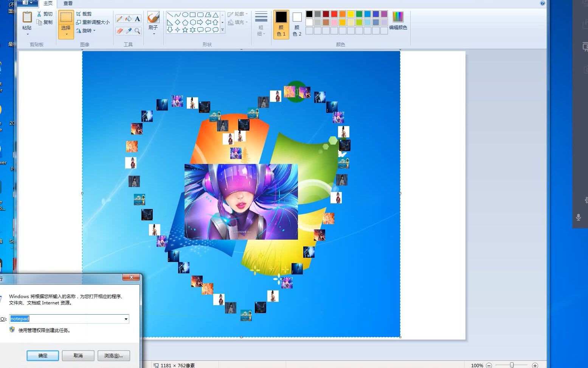Click the Edit colors (编辑颜色) button
Viewport: 588px width, 368px height.
click(x=398, y=20)
